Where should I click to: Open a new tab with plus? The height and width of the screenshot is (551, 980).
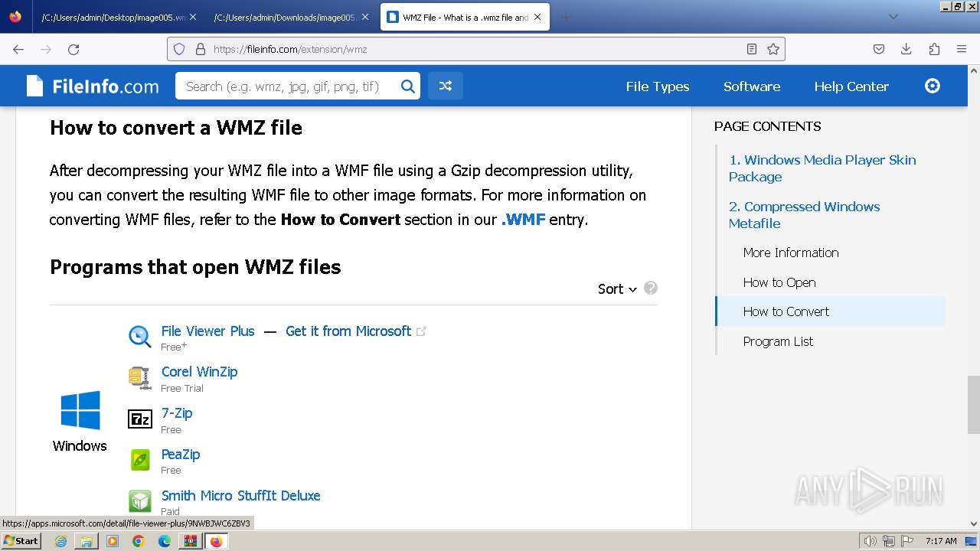pos(566,17)
